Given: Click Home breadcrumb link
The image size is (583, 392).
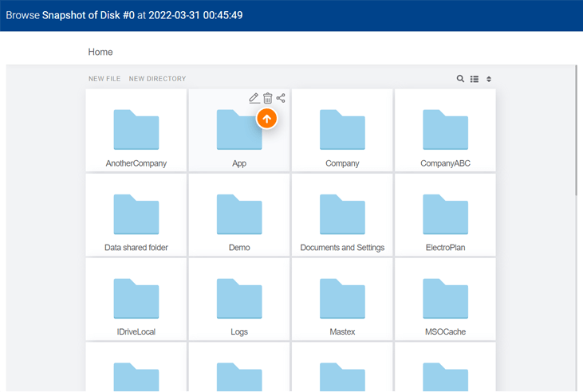Looking at the screenshot, I should pos(100,52).
